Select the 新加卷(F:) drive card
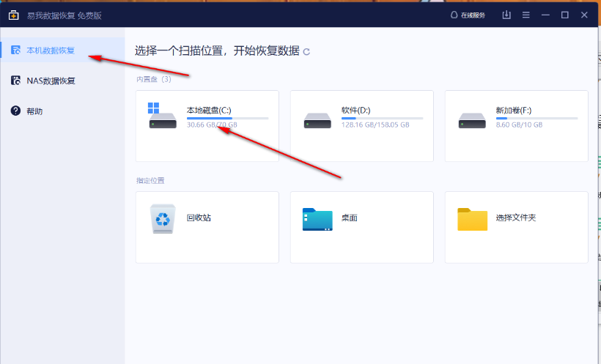601x364 pixels. click(516, 126)
